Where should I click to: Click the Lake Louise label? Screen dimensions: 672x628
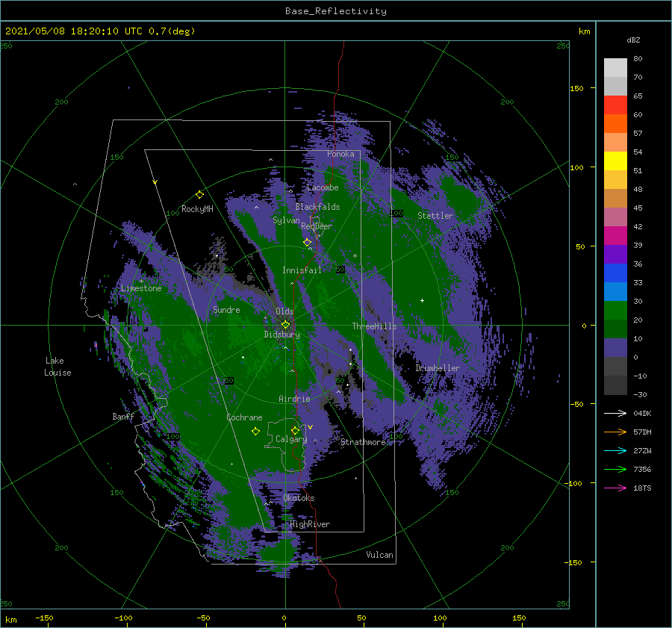(x=57, y=367)
